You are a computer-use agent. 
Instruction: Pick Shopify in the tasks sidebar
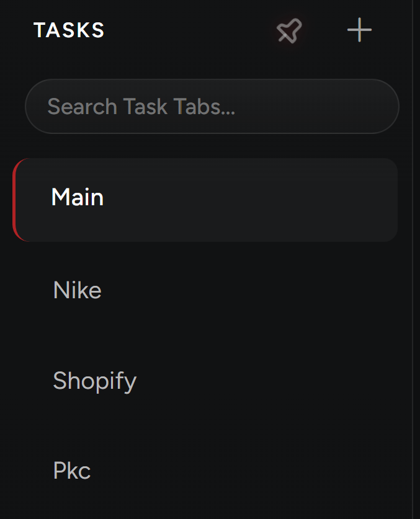(x=94, y=381)
